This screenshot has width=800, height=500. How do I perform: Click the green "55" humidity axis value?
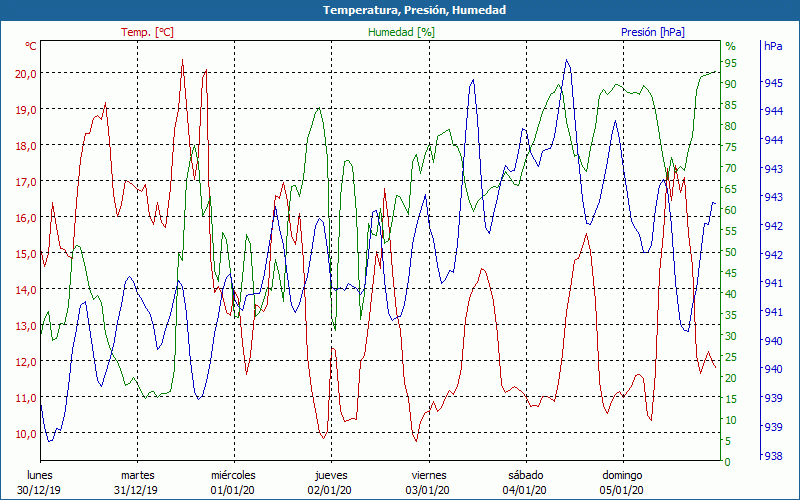click(x=731, y=231)
